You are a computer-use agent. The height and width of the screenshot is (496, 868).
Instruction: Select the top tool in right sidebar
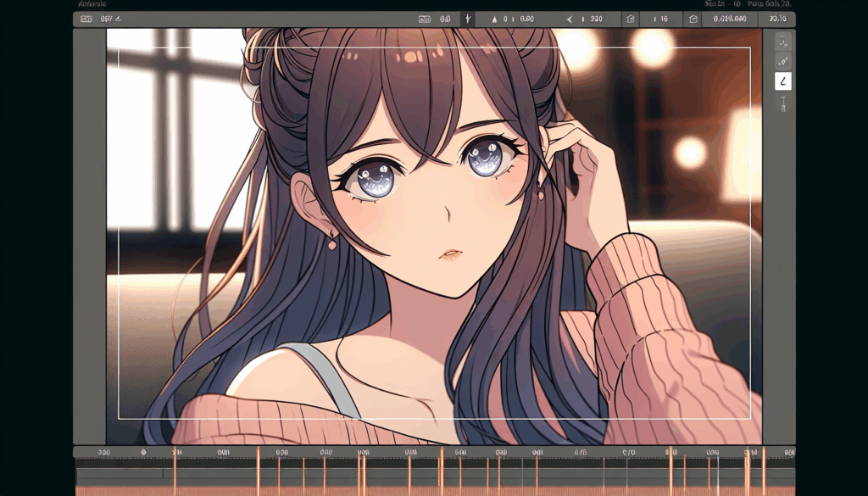(783, 41)
